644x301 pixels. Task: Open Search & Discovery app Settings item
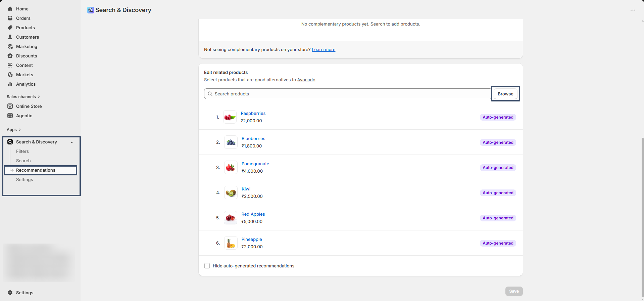click(x=24, y=180)
